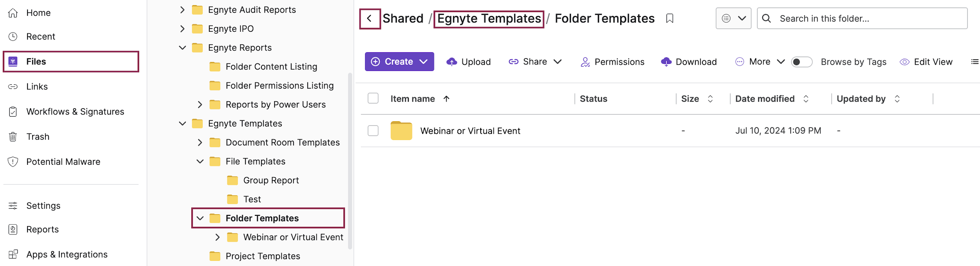Expand Document Room Templates folder

(200, 142)
